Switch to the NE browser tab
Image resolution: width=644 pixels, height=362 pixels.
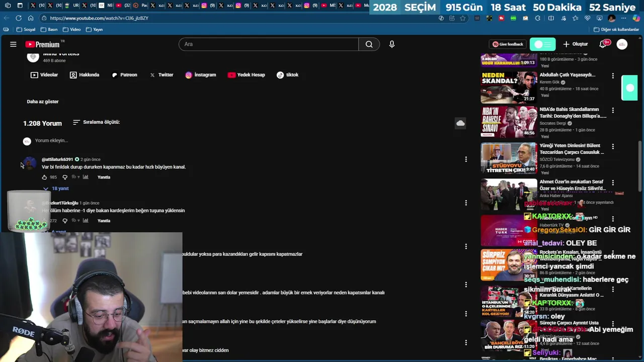(106, 6)
